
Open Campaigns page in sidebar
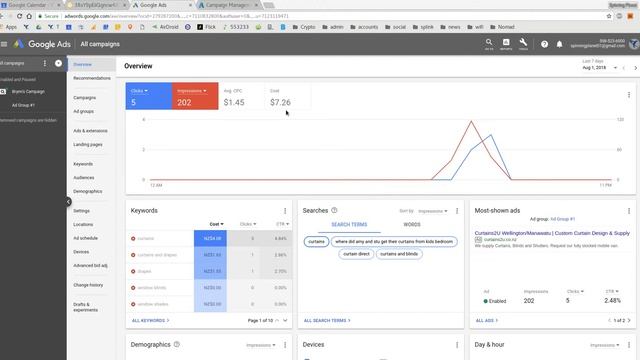point(84,98)
